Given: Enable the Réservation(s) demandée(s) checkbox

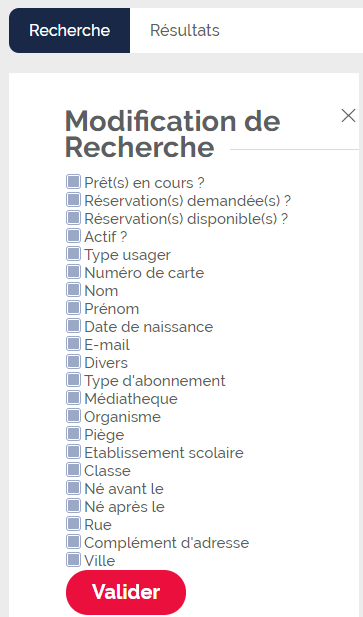Looking at the screenshot, I should 73,200.
